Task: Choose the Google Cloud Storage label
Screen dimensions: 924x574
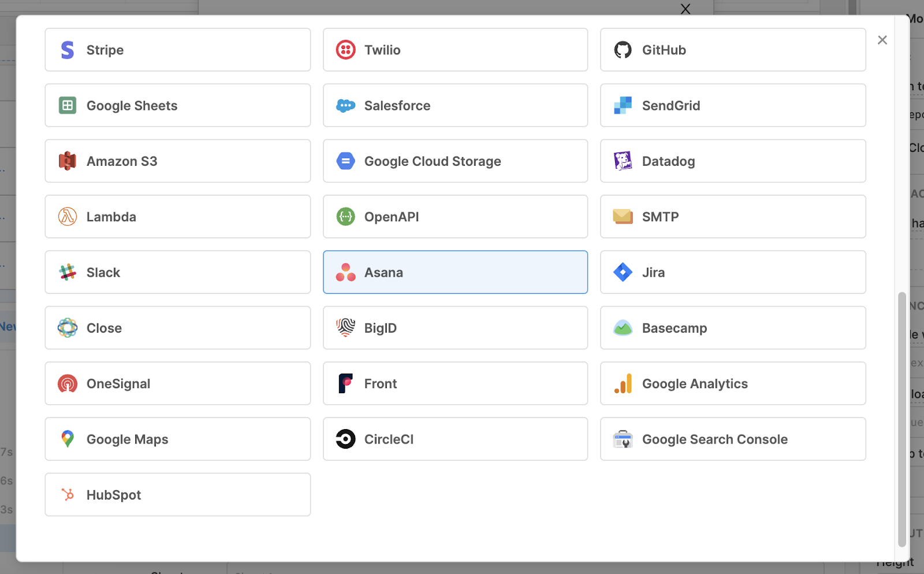Action: coord(433,161)
